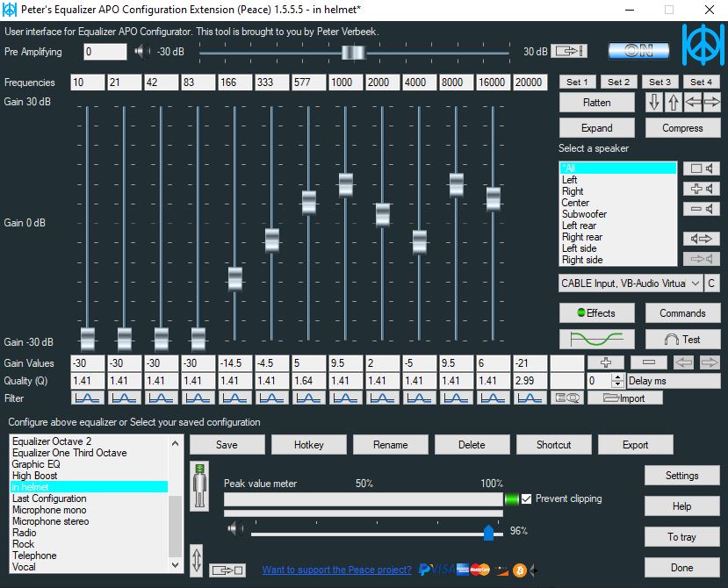Mute volume via speaker icon near 96%
Screen dimensions: 728x588
[235, 528]
